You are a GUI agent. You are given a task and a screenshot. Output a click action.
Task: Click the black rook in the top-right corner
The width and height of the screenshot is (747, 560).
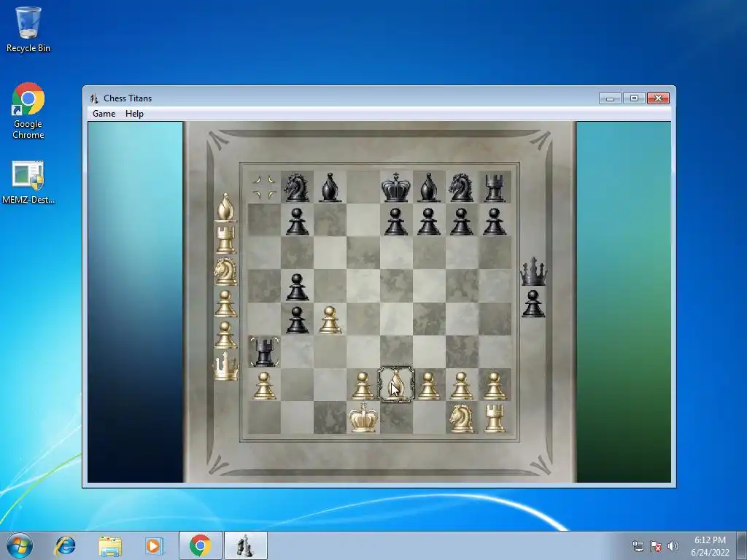click(495, 187)
